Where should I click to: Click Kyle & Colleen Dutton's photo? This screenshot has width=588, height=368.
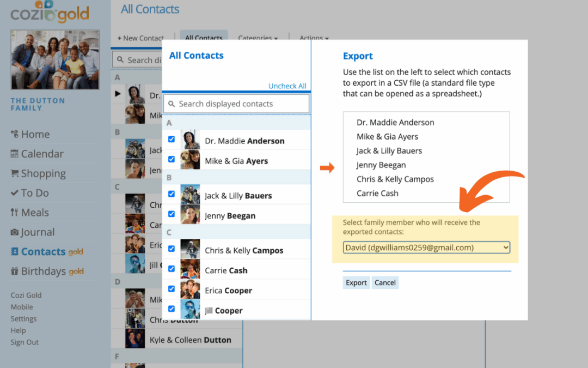tap(135, 339)
